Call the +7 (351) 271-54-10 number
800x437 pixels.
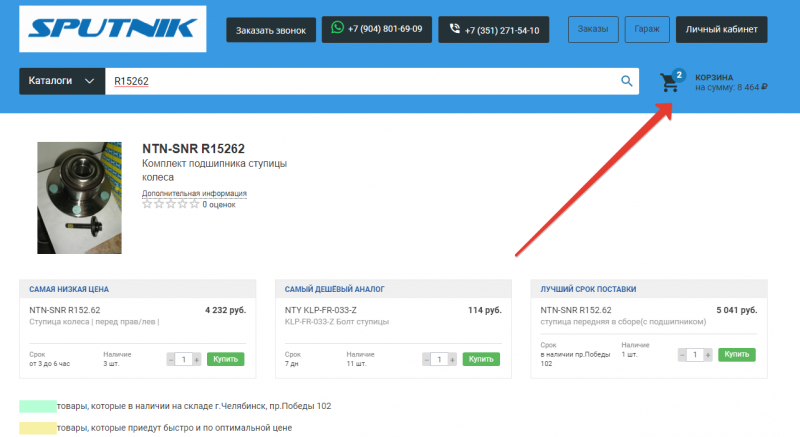coord(494,30)
